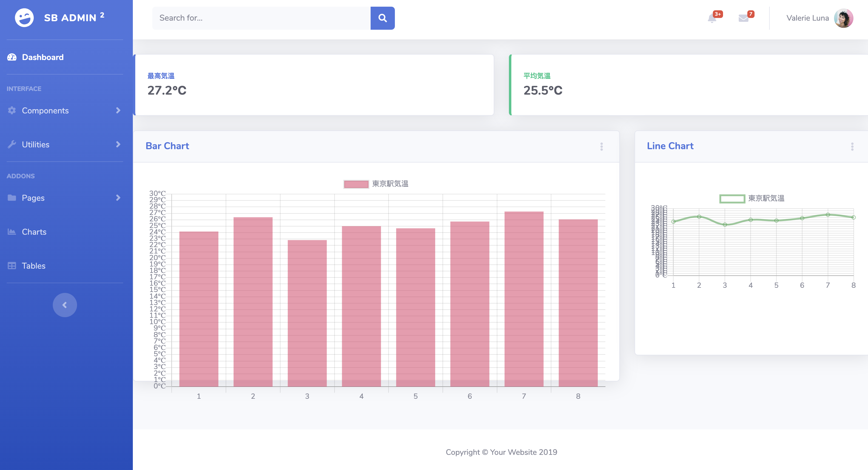Toggle line chart 東京駅気温 legend dataset
This screenshot has width=868, height=470.
752,198
